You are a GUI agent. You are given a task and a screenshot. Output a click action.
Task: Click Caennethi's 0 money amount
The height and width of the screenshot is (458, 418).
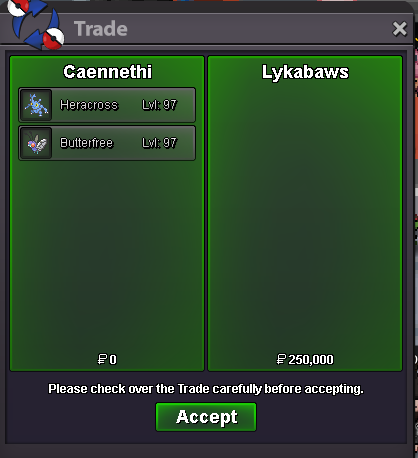tap(113, 360)
